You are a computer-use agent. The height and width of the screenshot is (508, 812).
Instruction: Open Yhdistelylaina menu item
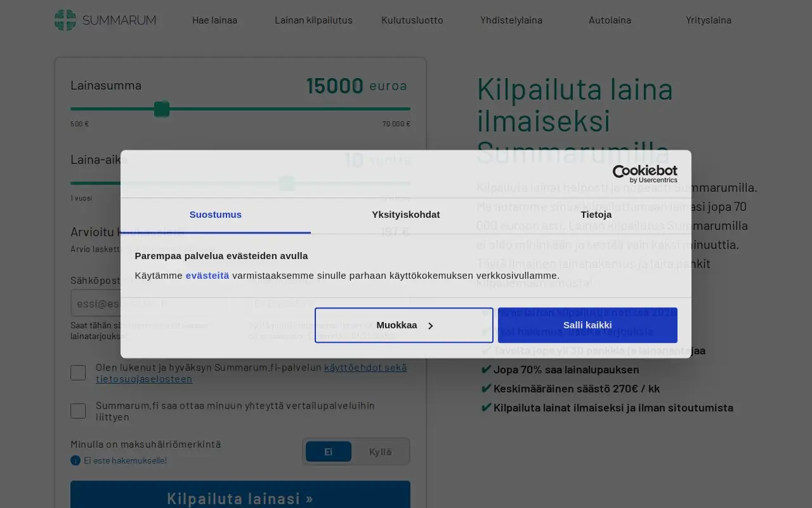(x=511, y=20)
